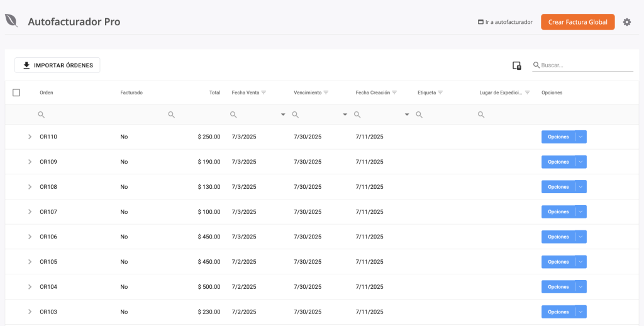Viewport: 644px width, 326px height.
Task: Click the leaf logo icon
Action: [11, 21]
